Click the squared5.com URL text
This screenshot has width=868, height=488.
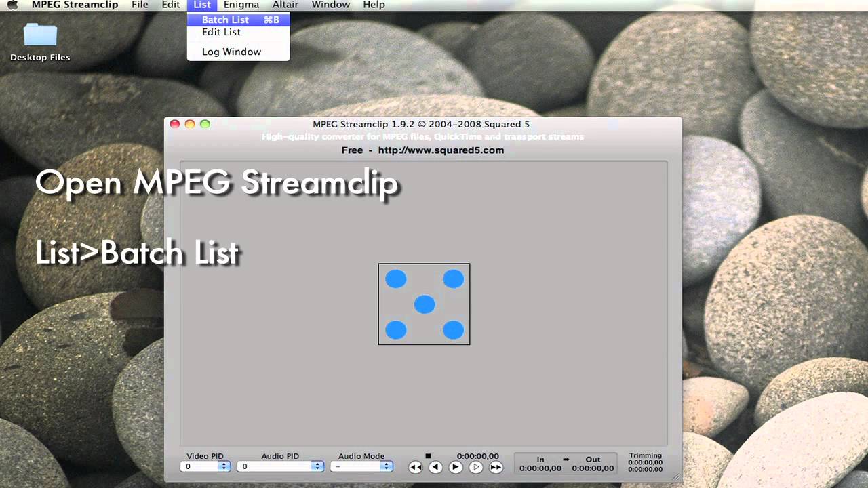[441, 150]
